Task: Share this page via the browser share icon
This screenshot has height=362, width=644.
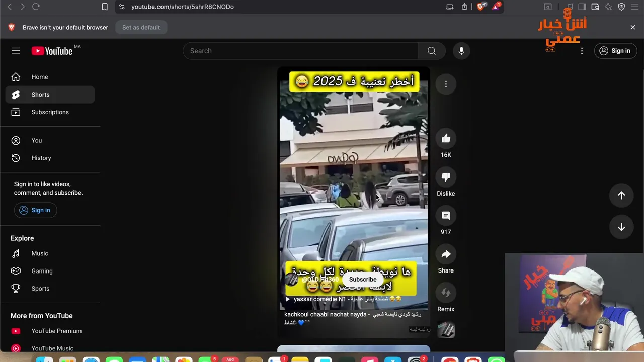Action: click(464, 7)
